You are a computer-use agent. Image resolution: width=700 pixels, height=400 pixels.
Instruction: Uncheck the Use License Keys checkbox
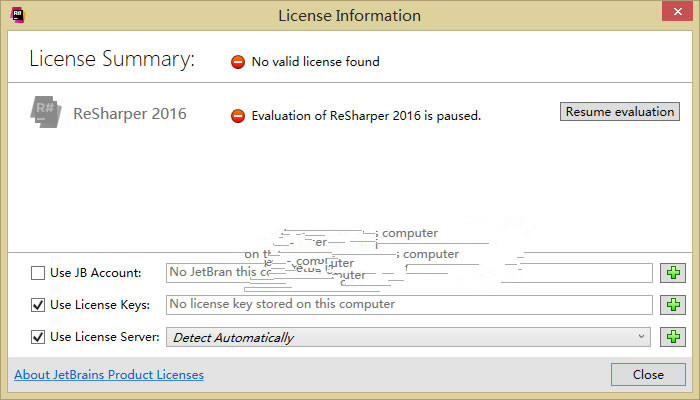click(x=38, y=305)
